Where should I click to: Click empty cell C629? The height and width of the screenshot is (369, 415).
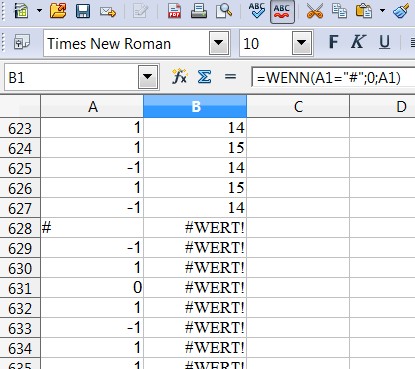[298, 248]
